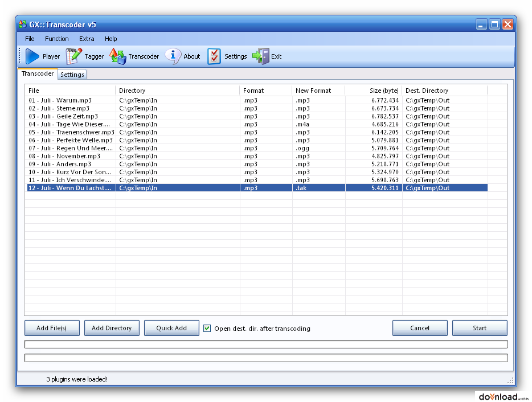532x402 pixels.
Task: Click the lower progress bar
Action: click(265, 358)
